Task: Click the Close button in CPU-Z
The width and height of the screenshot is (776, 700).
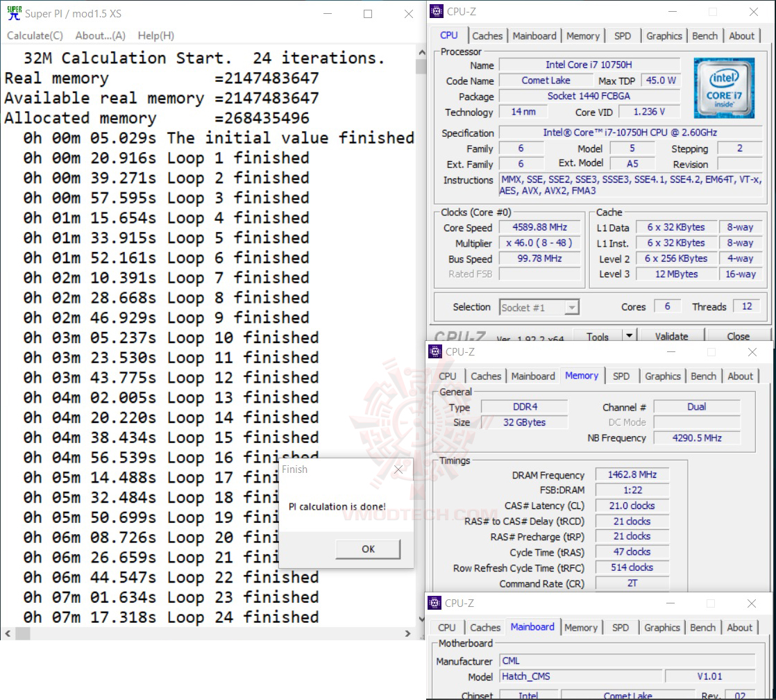Action: pos(738,337)
